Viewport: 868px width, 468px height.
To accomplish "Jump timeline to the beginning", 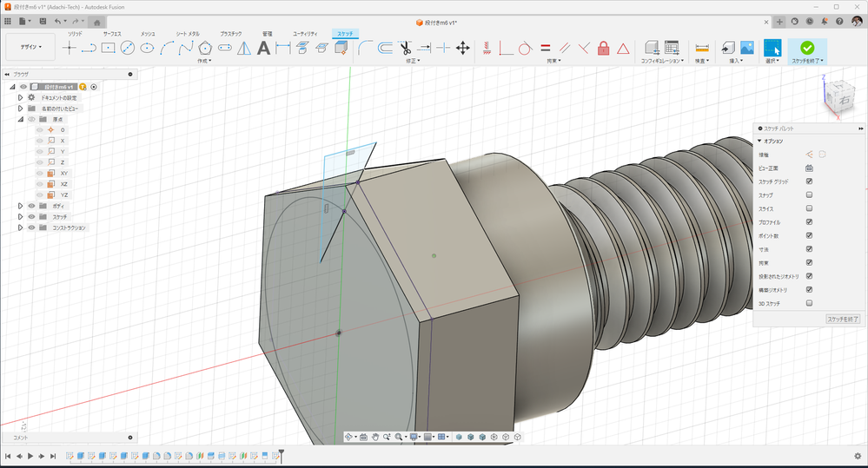I will pyautogui.click(x=8, y=456).
